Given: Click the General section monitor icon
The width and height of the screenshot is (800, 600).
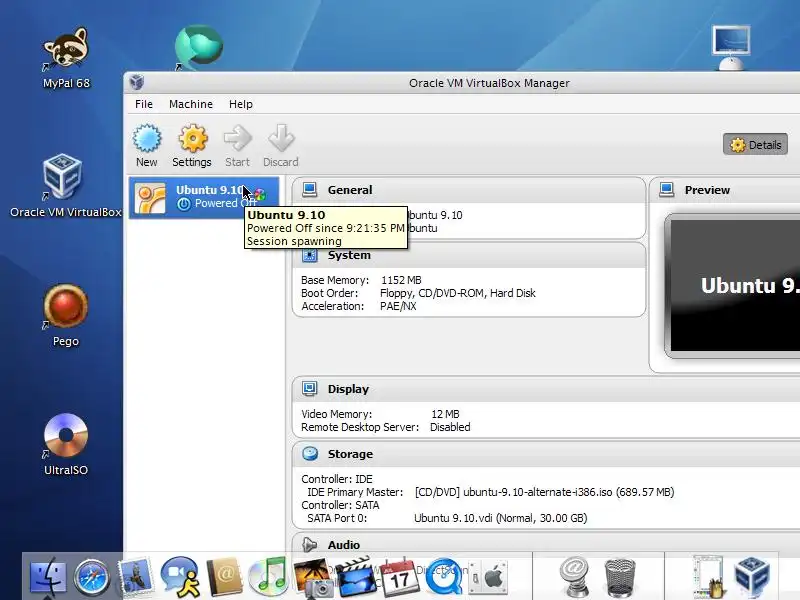Looking at the screenshot, I should [310, 190].
